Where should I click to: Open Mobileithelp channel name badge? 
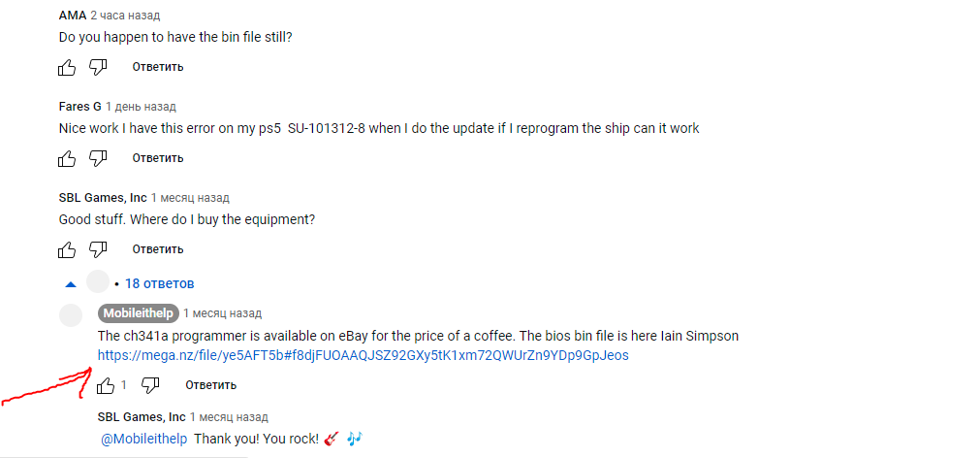click(x=138, y=313)
